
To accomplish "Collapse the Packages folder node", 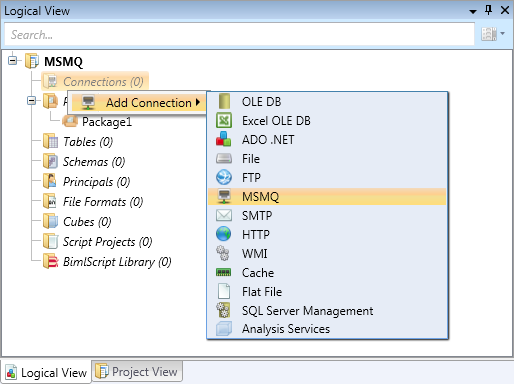I will (x=32, y=100).
